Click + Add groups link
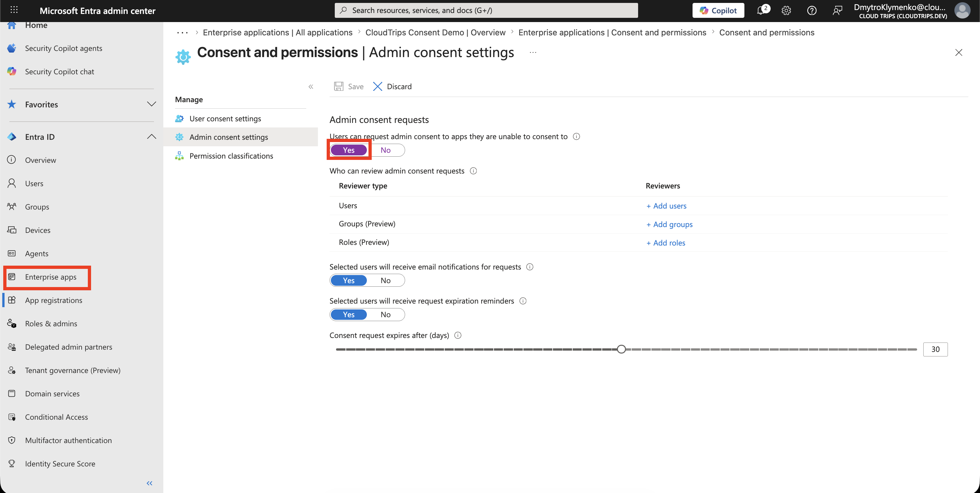 click(x=669, y=224)
